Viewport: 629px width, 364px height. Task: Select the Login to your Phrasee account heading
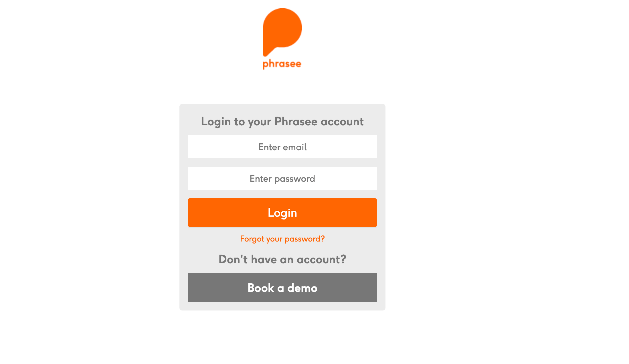[282, 121]
